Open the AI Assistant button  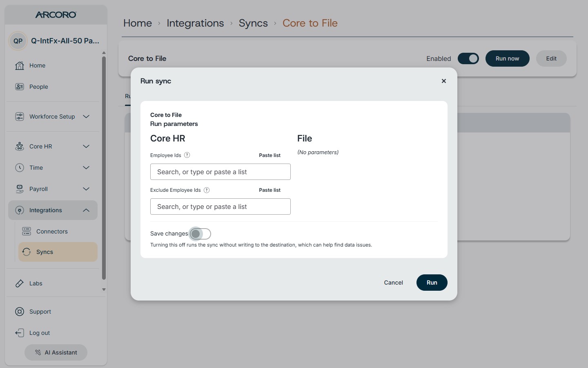(56, 352)
